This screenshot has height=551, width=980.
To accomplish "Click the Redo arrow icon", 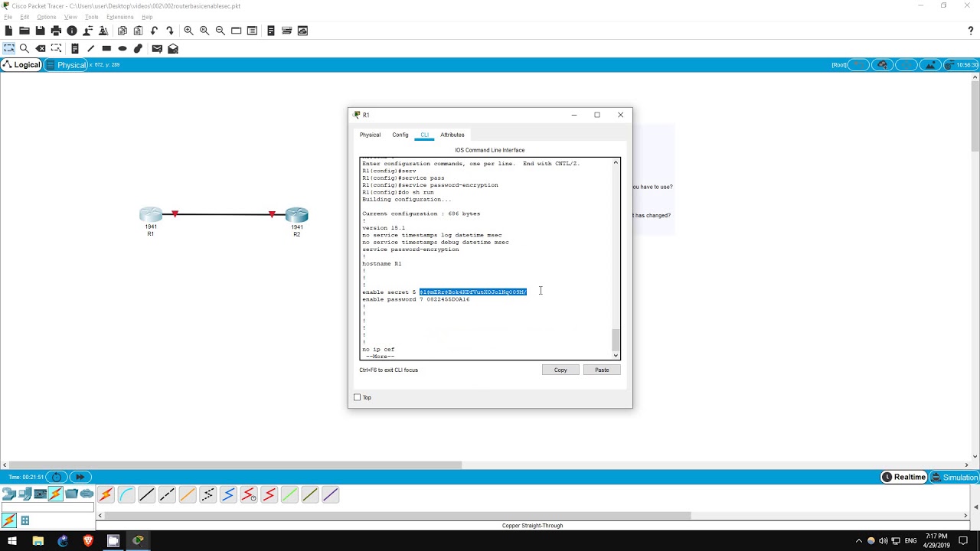I will coord(170,31).
